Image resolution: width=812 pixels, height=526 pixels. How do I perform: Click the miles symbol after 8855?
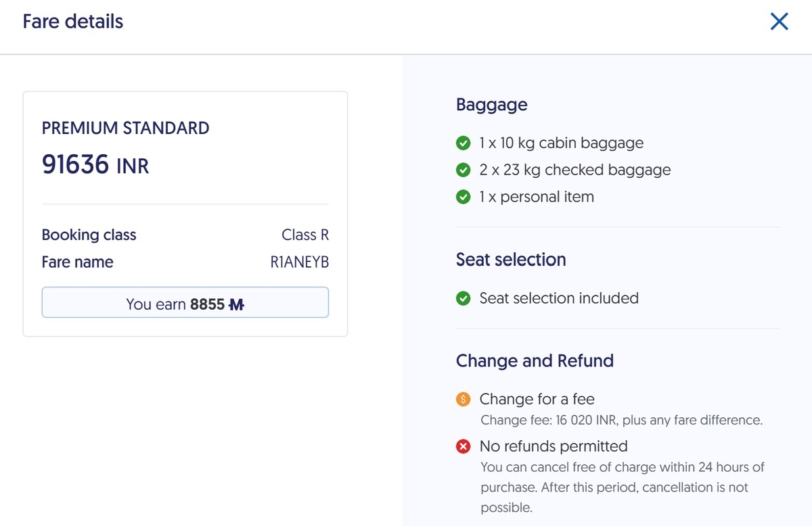click(x=236, y=304)
